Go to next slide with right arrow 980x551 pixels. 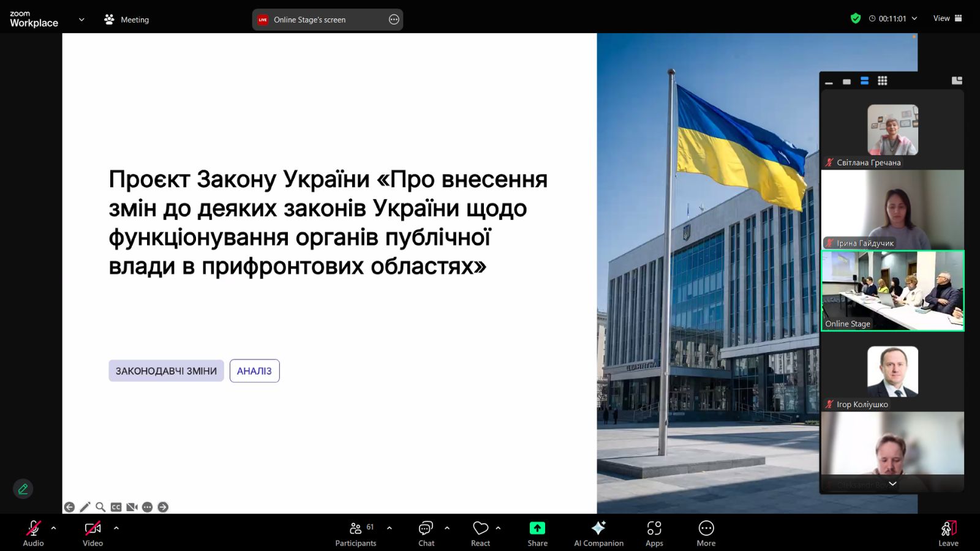163,507
